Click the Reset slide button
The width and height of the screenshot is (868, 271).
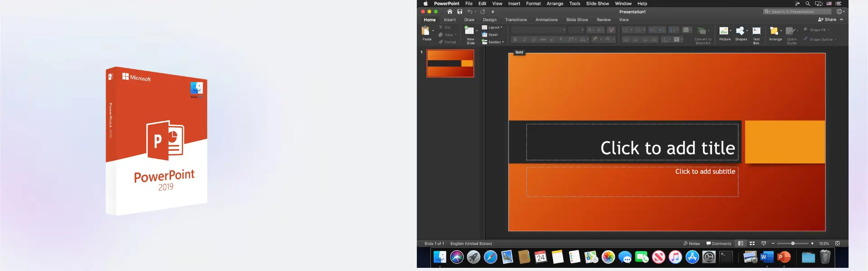click(490, 35)
